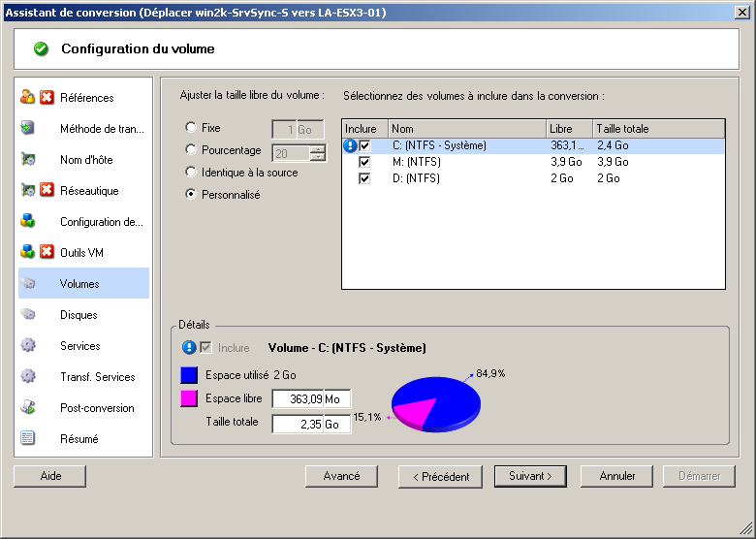
Task: Click the Nom d'hôte icon
Action: click(x=27, y=159)
